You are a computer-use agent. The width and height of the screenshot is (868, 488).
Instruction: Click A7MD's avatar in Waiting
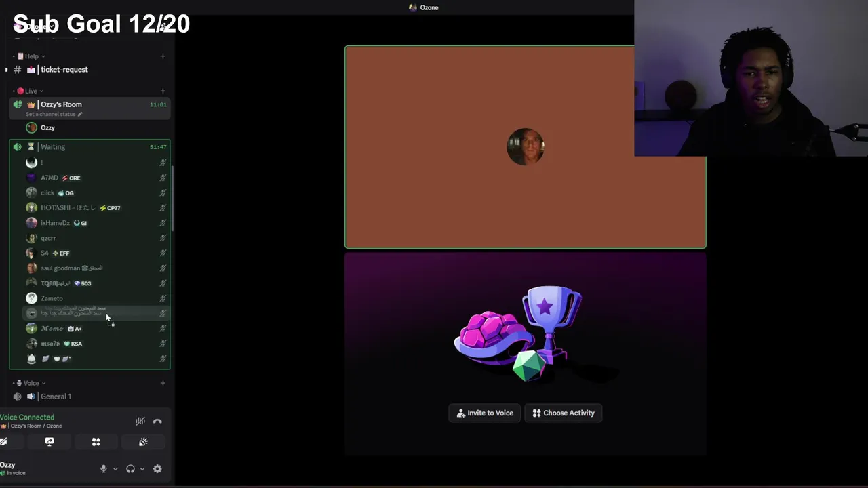[31, 178]
